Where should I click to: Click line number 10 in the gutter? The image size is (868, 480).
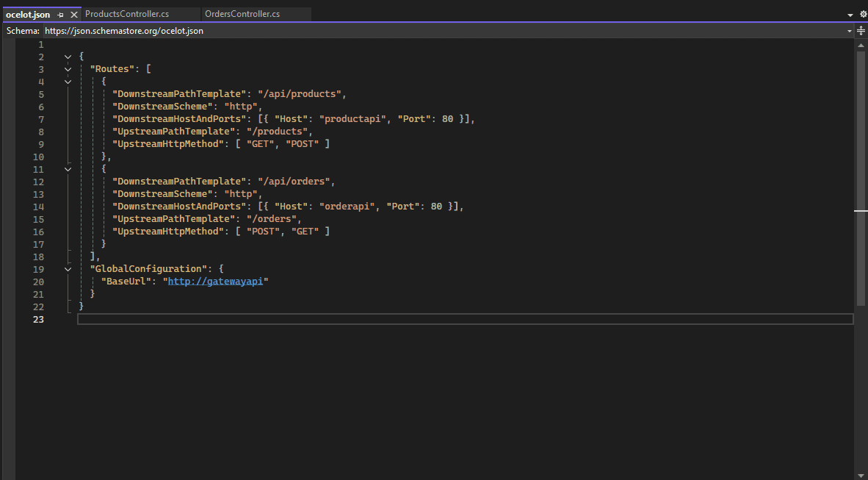pyautogui.click(x=38, y=157)
